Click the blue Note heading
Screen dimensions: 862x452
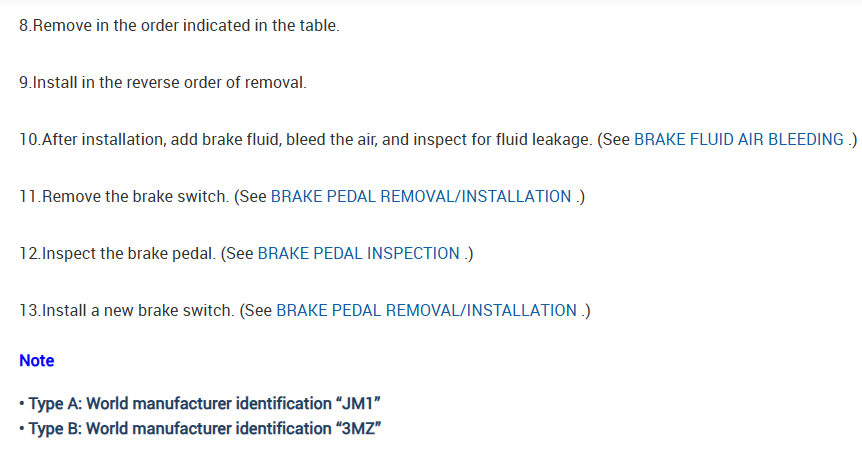tap(37, 361)
